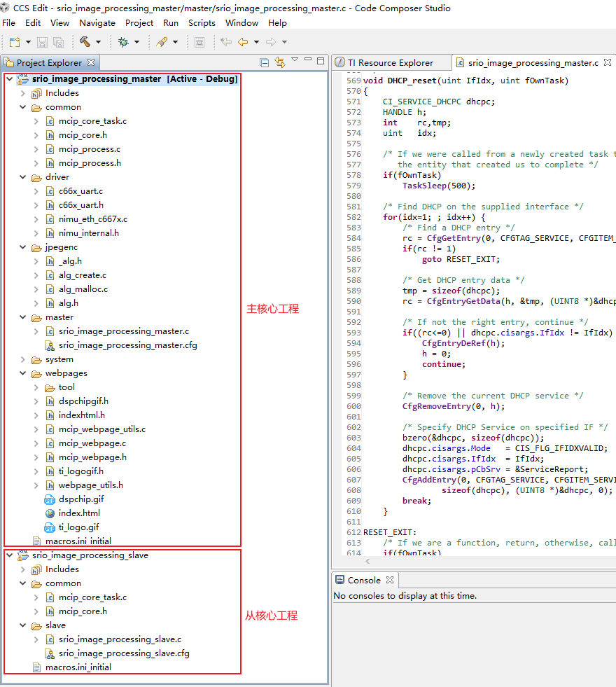
Task: Select nimu_eth_c667x.c in driver folder
Action: click(x=93, y=219)
